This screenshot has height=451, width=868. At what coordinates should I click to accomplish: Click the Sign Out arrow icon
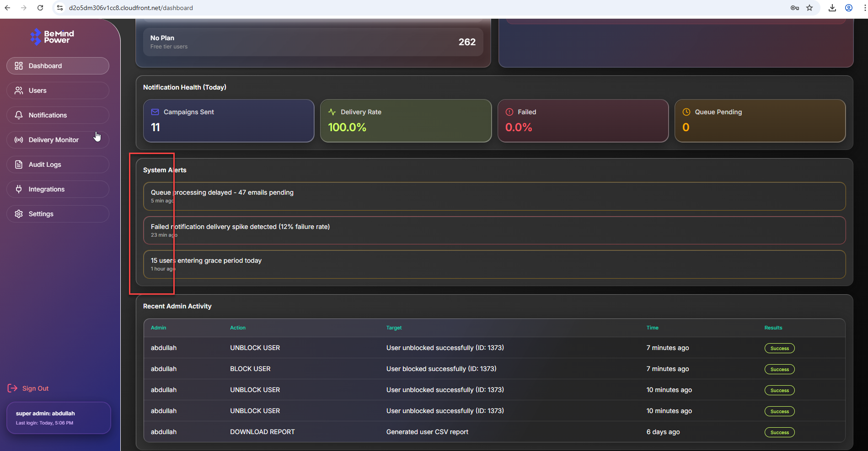12,388
